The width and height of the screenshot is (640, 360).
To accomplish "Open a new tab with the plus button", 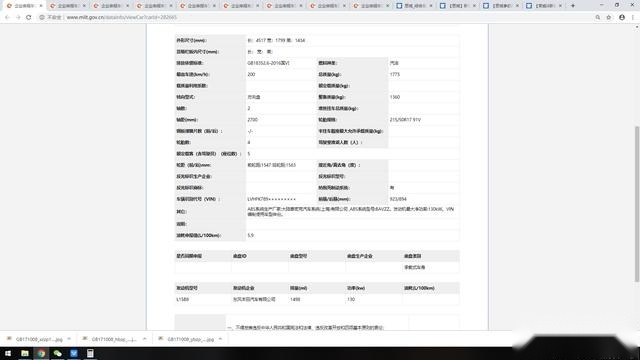I will coord(573,6).
